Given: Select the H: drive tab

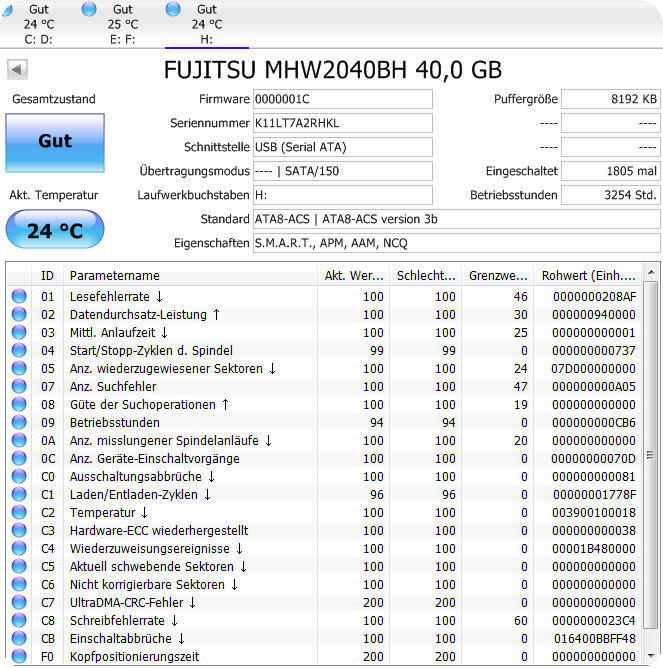Looking at the screenshot, I should click(x=206, y=24).
